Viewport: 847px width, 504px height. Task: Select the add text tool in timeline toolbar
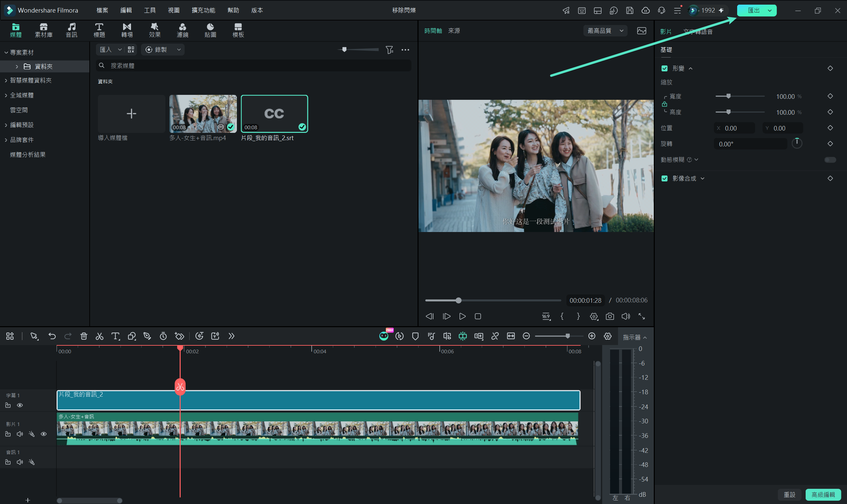pyautogui.click(x=115, y=336)
